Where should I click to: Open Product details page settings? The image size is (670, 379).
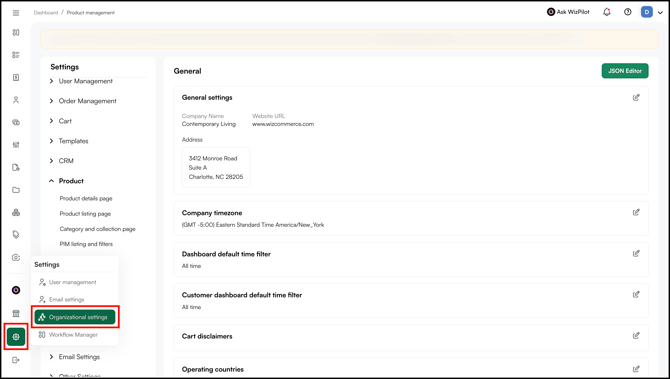[x=86, y=198]
